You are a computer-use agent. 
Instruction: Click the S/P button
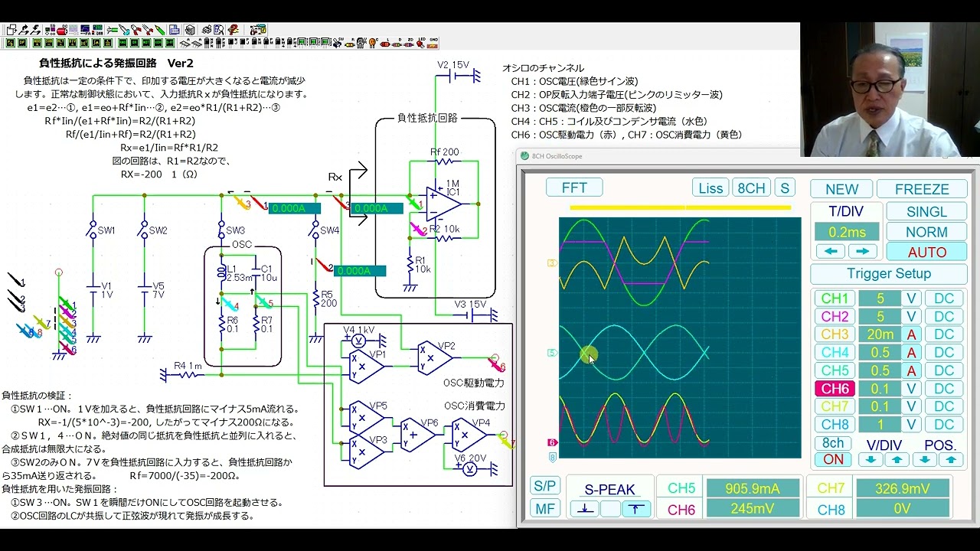545,486
